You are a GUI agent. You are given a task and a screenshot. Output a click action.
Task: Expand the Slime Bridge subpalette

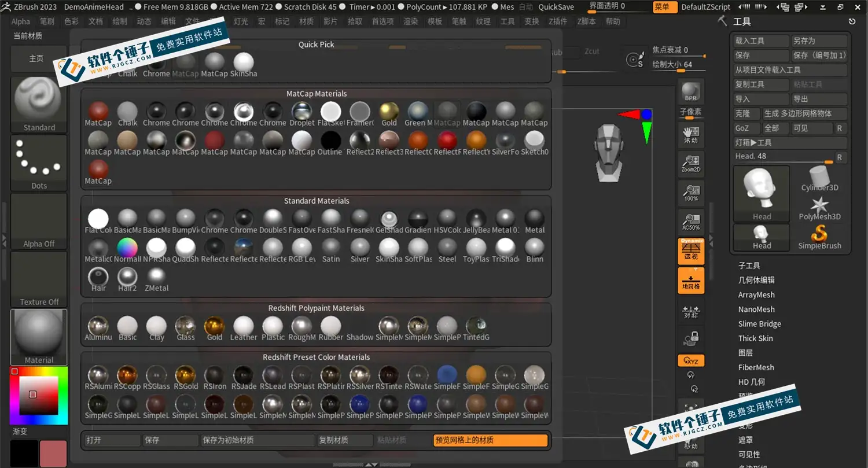tap(760, 323)
